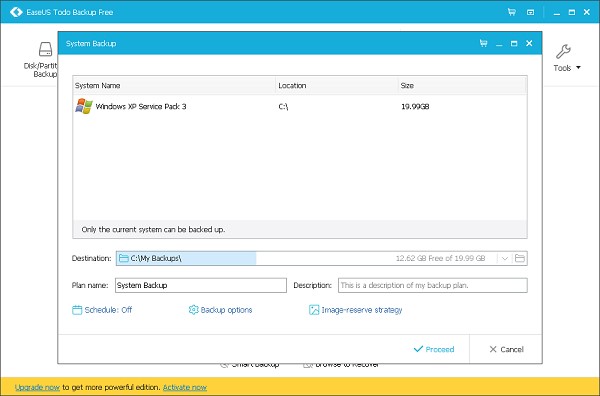Screen dimensions: 600x396
Task: Click the calendar icon beside Schedule
Action: [77, 310]
